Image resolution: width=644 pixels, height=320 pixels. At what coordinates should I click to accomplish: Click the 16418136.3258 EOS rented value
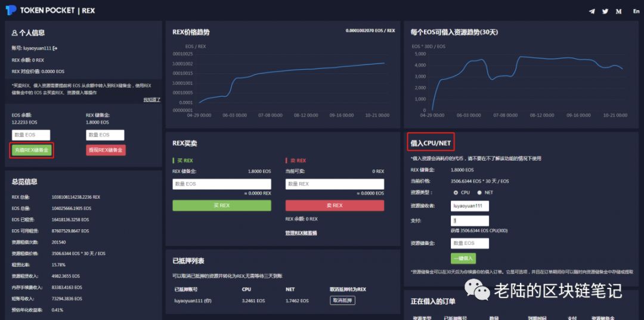[70, 220]
